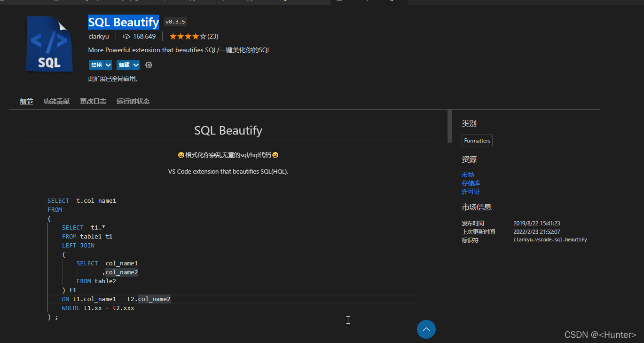Open the 市场 resource link
Screen dimensions: 644x343
(468, 175)
